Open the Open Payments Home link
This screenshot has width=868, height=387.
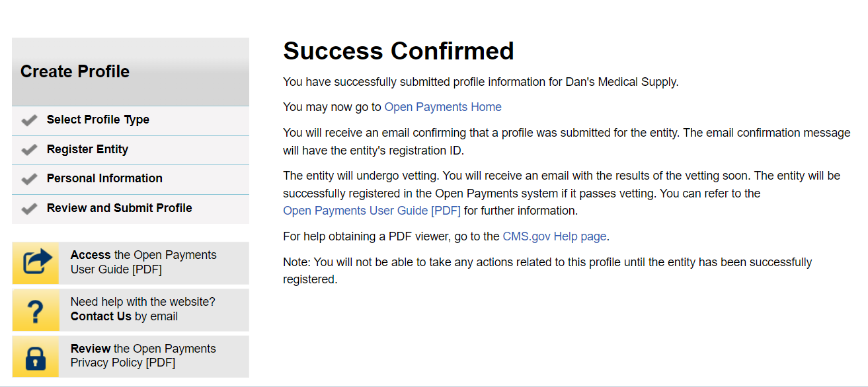pyautogui.click(x=443, y=107)
